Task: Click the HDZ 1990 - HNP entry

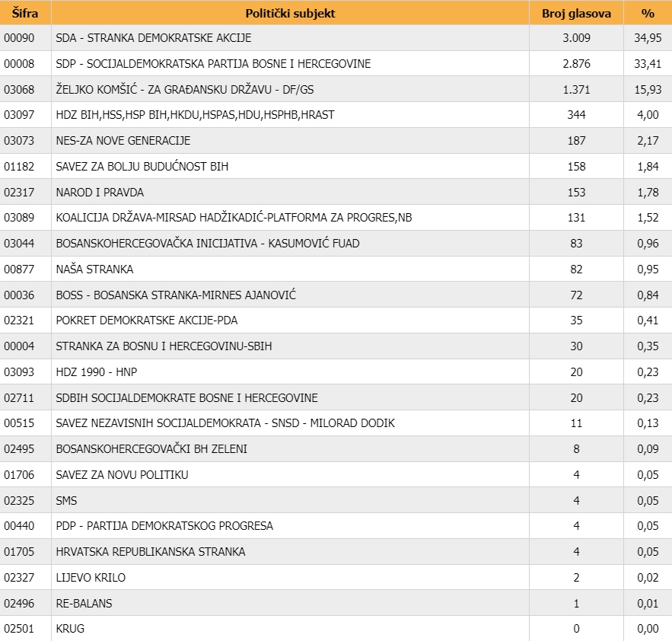Action: (x=97, y=372)
